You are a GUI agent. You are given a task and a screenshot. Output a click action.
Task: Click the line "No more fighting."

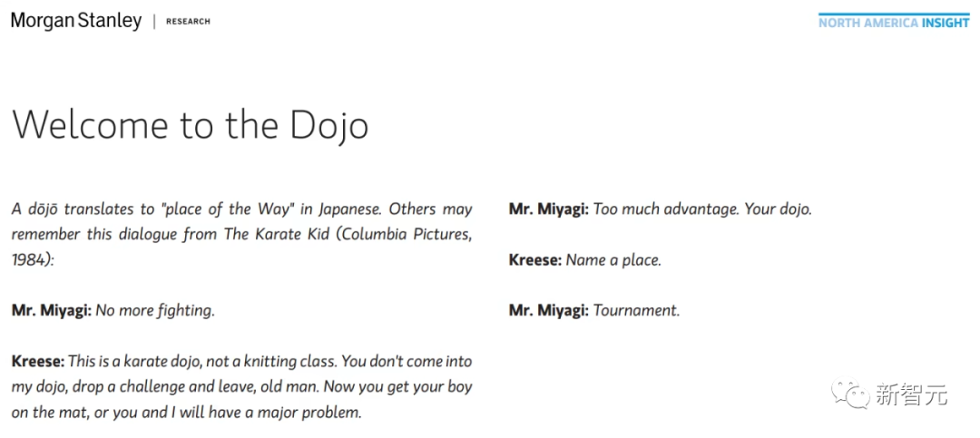[x=155, y=310]
